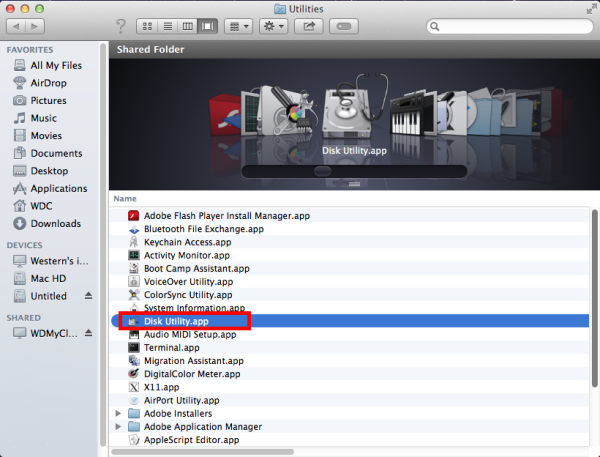The image size is (600, 457).
Task: Click the Share toolbar button
Action: [308, 26]
